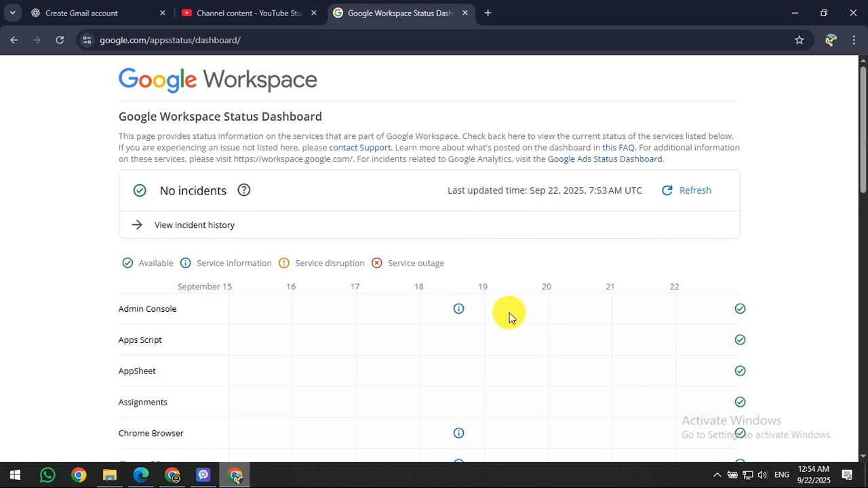This screenshot has height=488, width=868.
Task: Open the notifications center icon
Action: [847, 475]
